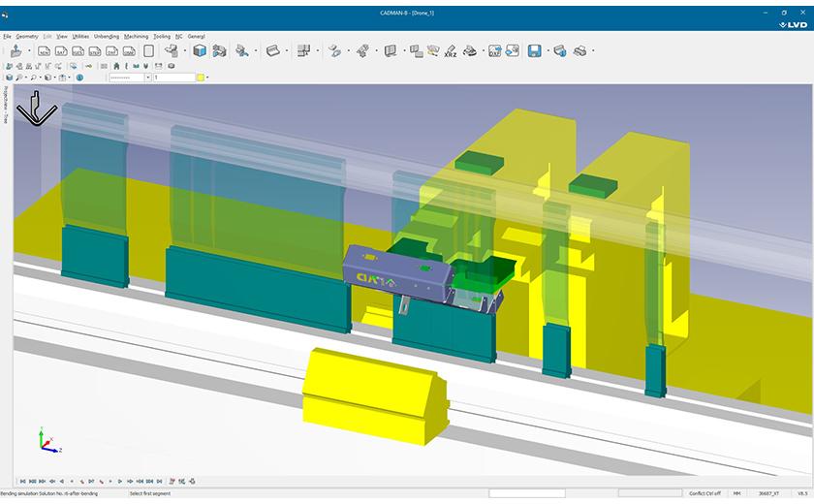Click the blank sheet icon in toolbar
Image resolution: width=814 pixels, height=504 pixels.
pos(148,50)
